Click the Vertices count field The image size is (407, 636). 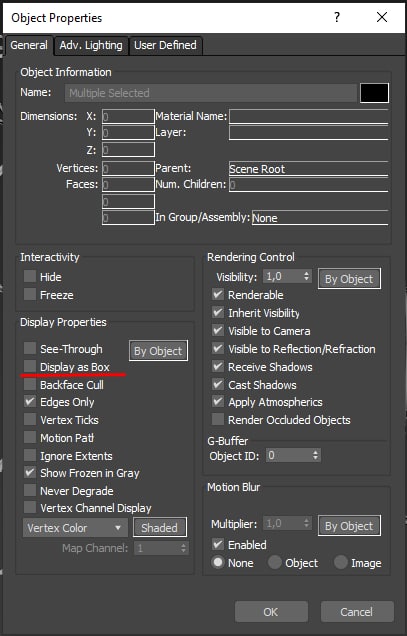pos(128,168)
